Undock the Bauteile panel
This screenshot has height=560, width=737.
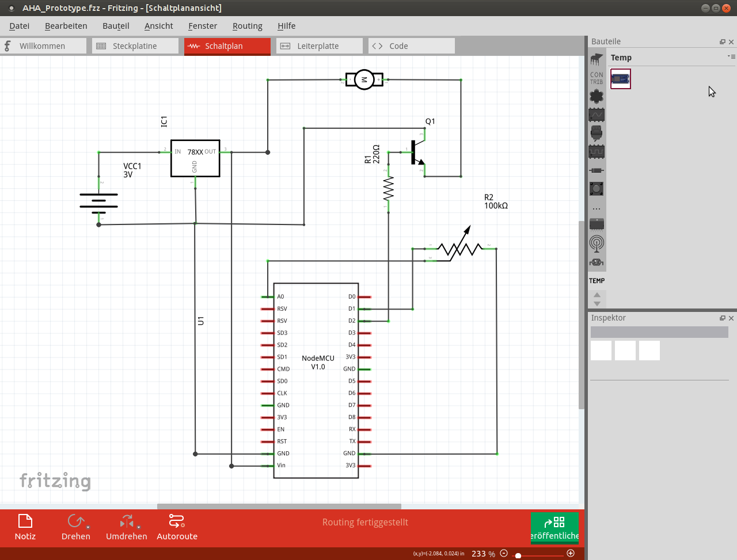723,42
